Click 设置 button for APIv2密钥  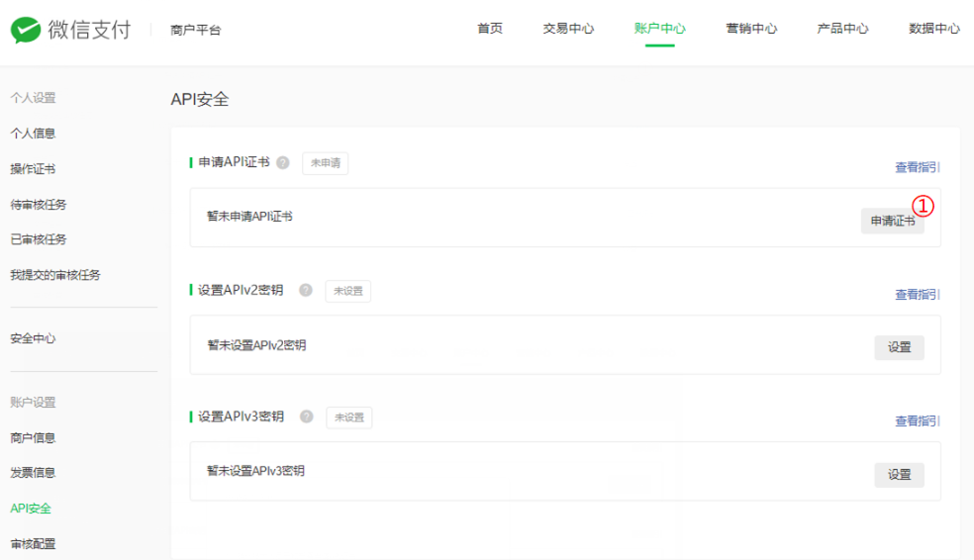(x=899, y=347)
